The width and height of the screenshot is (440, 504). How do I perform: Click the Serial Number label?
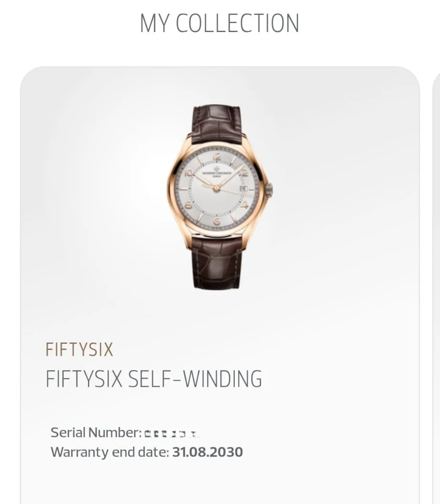96,433
